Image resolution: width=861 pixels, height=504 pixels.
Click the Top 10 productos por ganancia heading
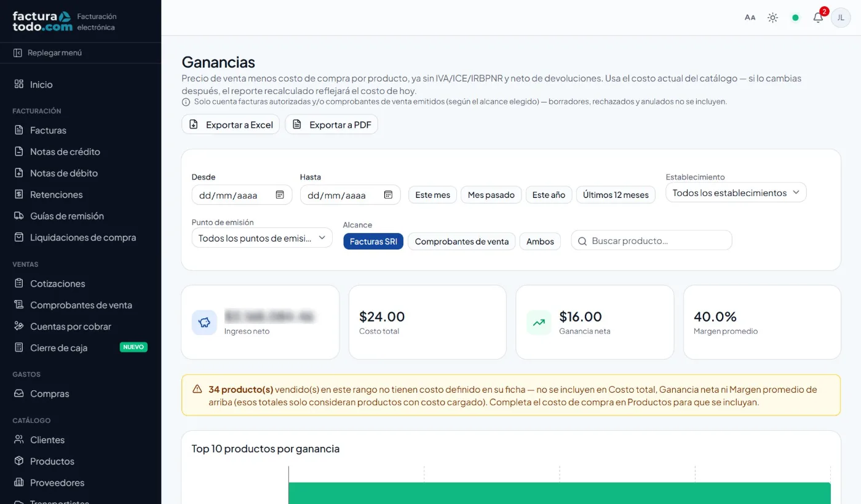266,449
